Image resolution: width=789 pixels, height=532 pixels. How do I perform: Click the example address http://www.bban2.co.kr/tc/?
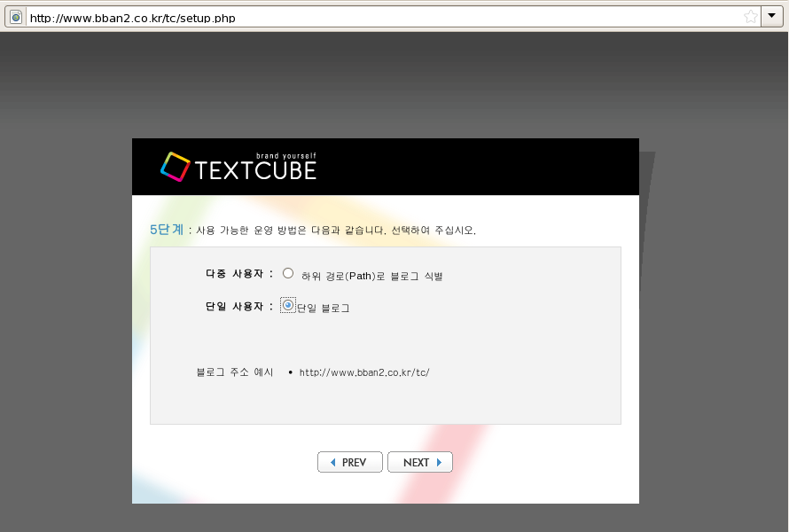[364, 372]
